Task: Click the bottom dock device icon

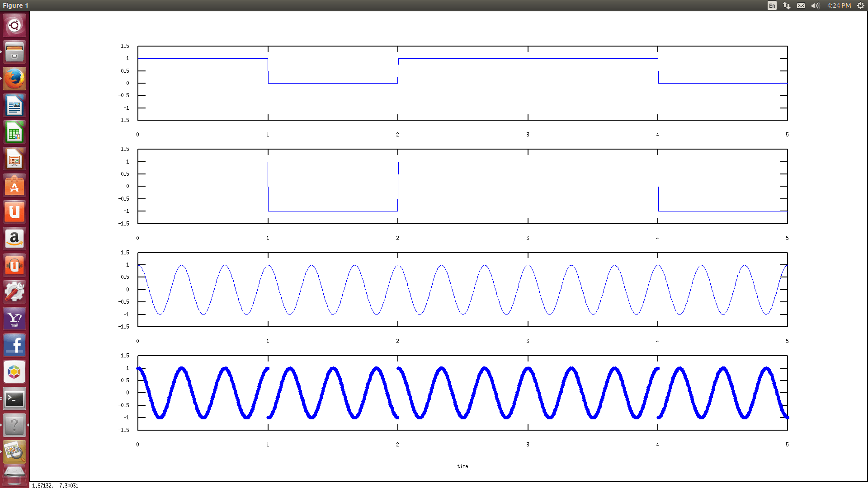Action: (x=14, y=476)
